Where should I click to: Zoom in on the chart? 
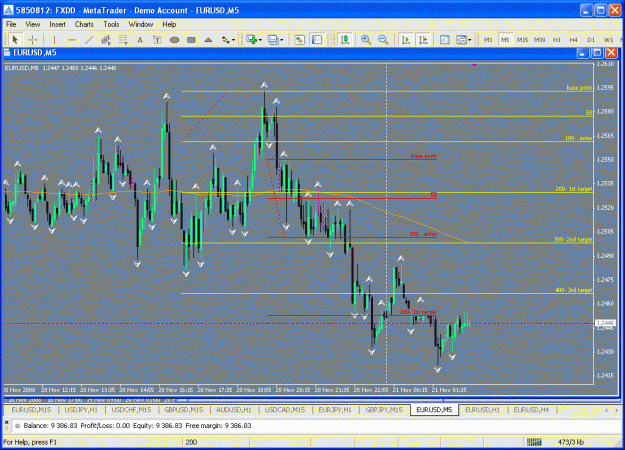[x=366, y=39]
